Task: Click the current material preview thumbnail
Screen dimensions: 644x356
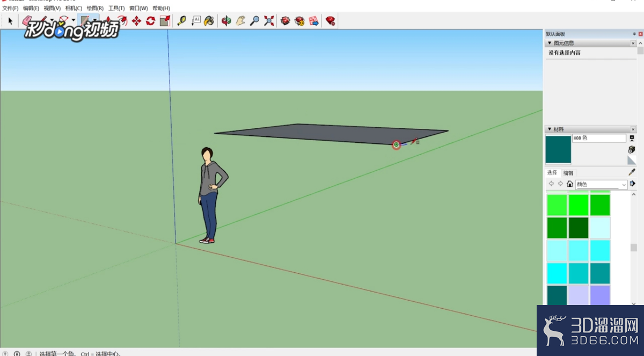Action: pos(558,149)
